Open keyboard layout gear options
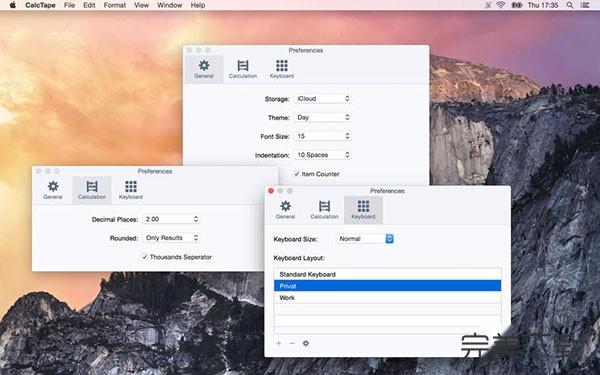The height and width of the screenshot is (375, 600). pos(306,343)
